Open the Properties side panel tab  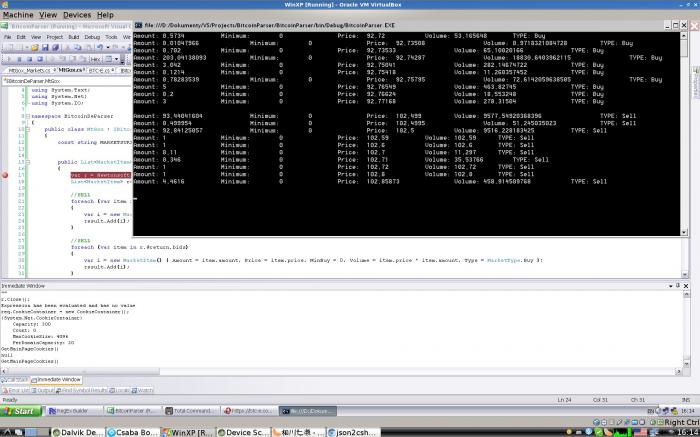click(695, 83)
